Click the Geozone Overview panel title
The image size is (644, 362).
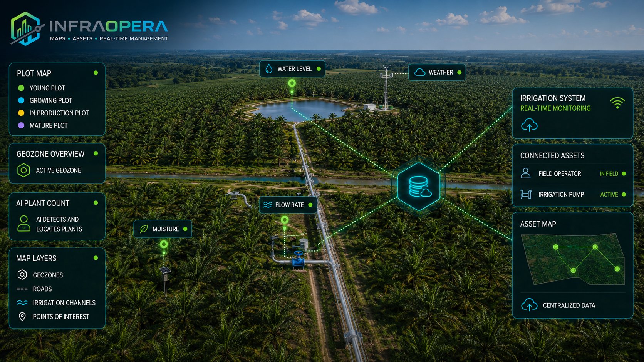pos(50,154)
